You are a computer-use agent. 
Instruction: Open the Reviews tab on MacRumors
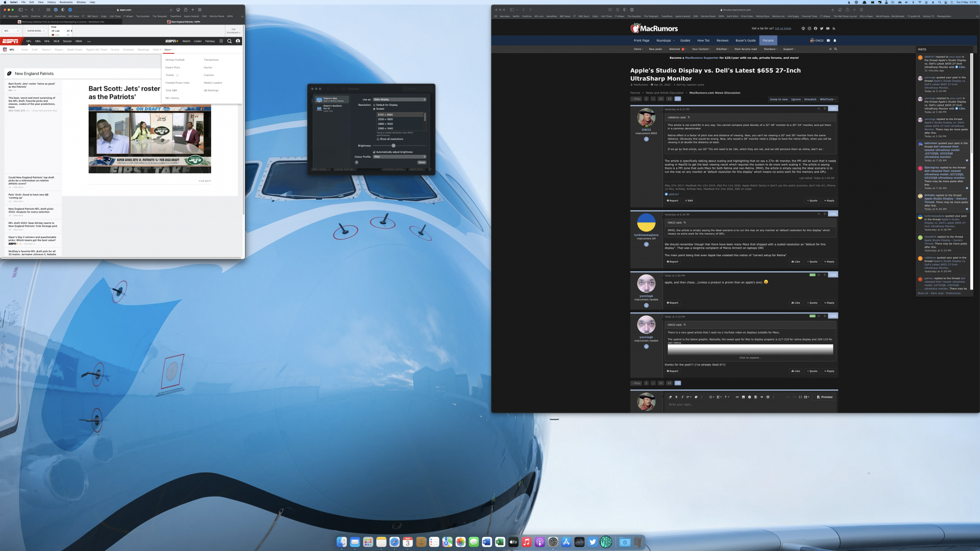(722, 41)
